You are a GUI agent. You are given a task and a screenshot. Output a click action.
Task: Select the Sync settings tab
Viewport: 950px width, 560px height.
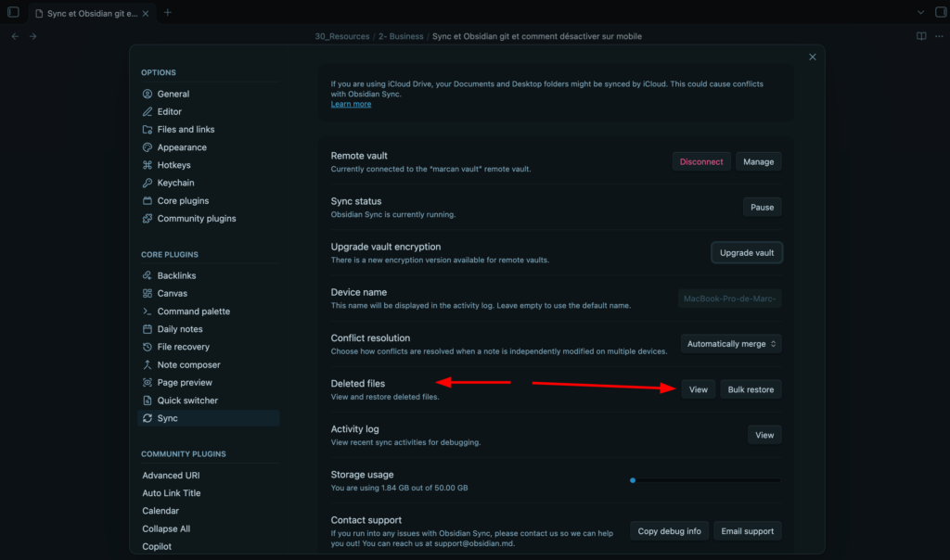[209, 418]
